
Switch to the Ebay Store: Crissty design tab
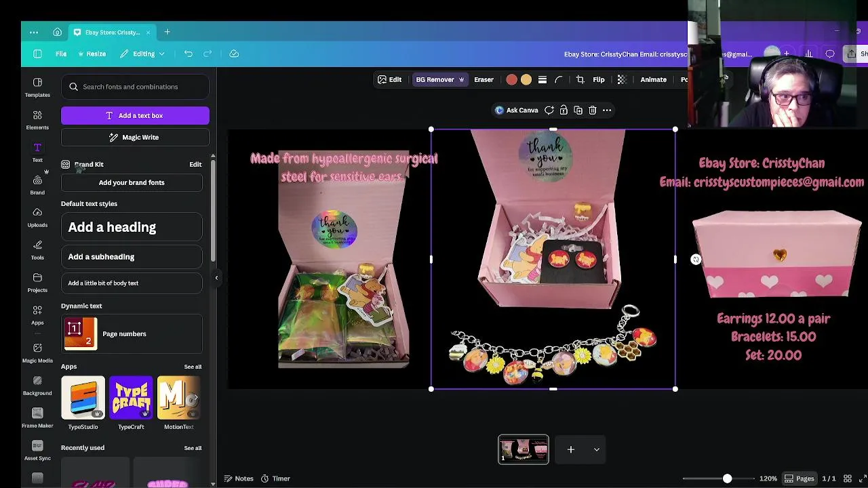[112, 32]
